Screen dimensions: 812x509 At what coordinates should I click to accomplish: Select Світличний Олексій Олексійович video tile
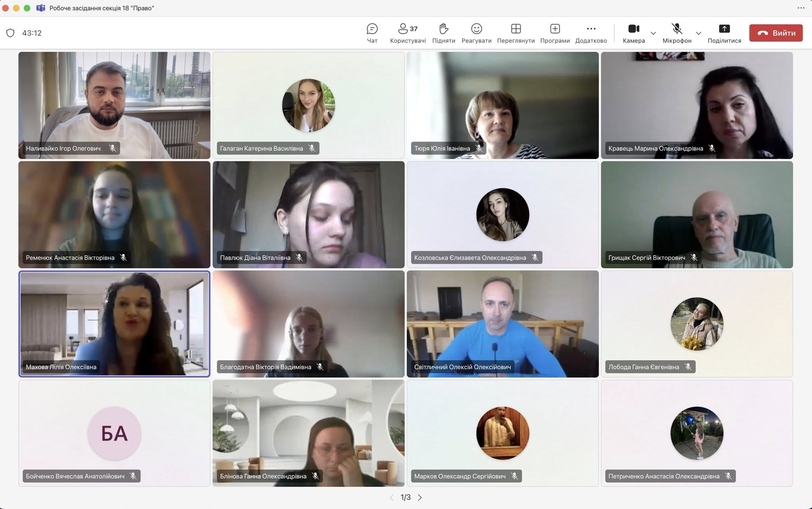point(503,324)
